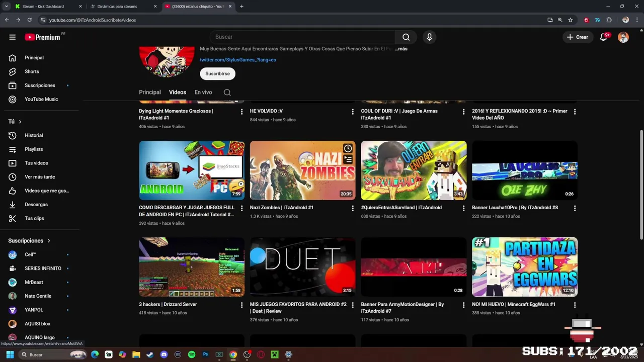Open options menu for Nazi Zombies video

tap(353, 208)
